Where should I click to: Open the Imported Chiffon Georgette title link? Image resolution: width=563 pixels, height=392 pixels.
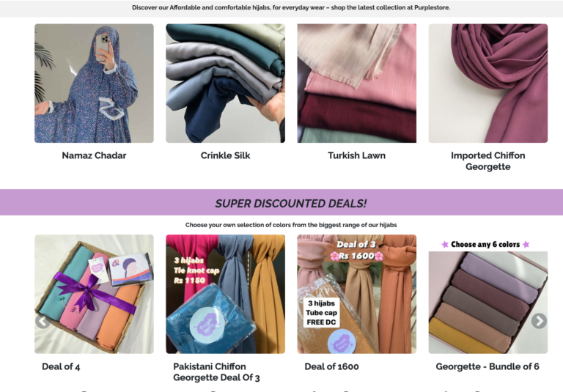(x=488, y=160)
